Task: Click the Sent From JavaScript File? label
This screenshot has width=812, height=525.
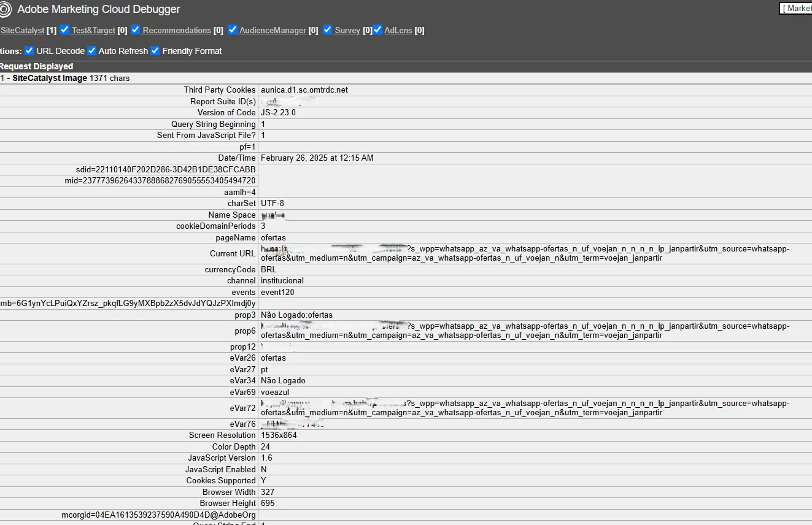Action: click(x=206, y=135)
